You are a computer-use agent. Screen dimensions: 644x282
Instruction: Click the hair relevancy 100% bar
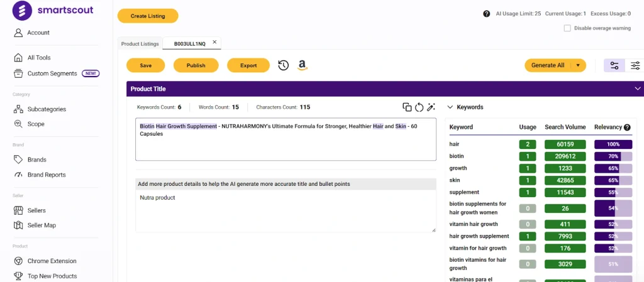pyautogui.click(x=613, y=144)
